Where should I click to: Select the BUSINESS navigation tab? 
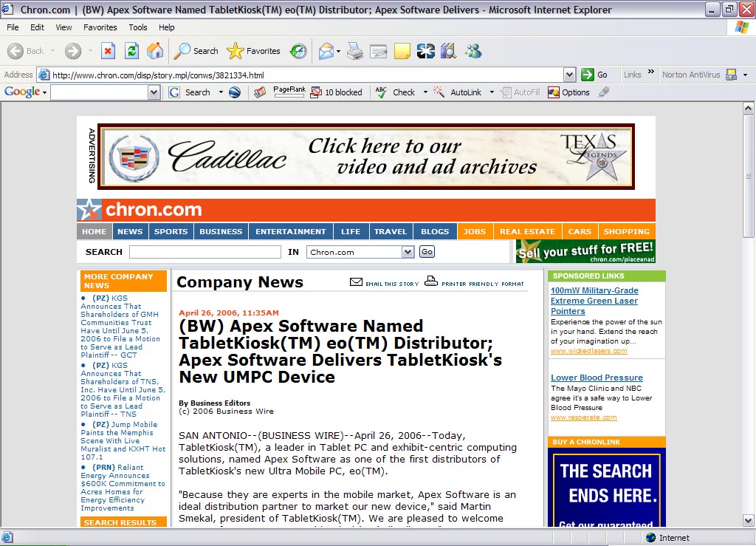pyautogui.click(x=221, y=231)
